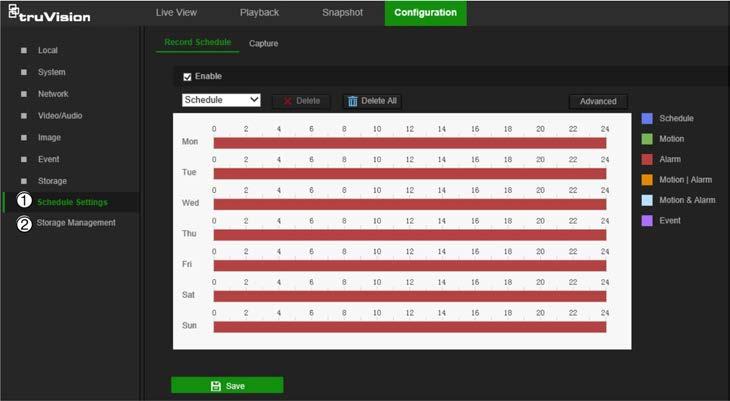Switch to the Playback tab
Image resolution: width=730 pixels, height=401 pixels.
click(x=259, y=13)
